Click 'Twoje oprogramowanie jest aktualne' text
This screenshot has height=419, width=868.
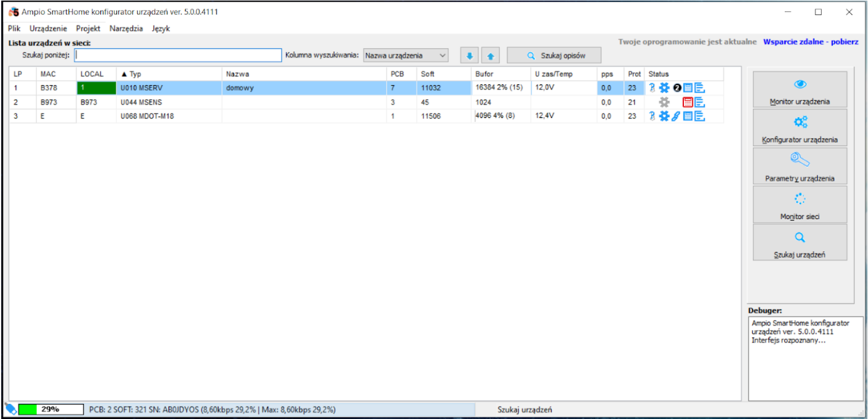[x=687, y=42]
